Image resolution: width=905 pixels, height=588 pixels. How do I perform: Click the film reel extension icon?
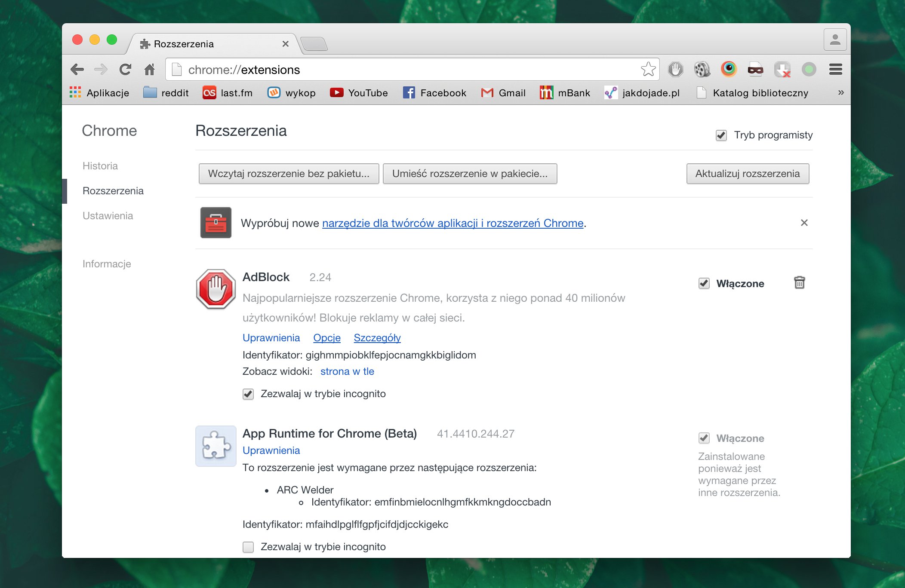pyautogui.click(x=702, y=69)
